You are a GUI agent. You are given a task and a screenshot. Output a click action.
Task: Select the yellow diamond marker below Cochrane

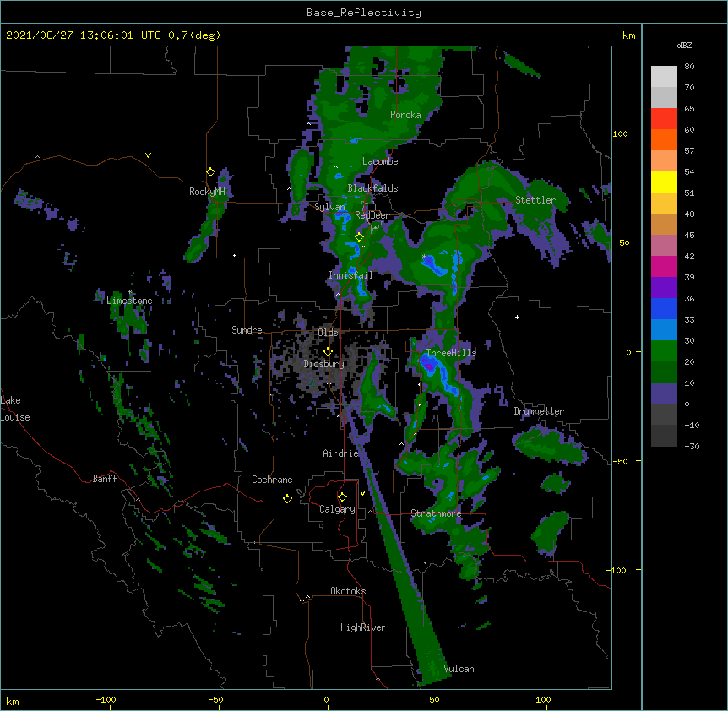point(287,498)
